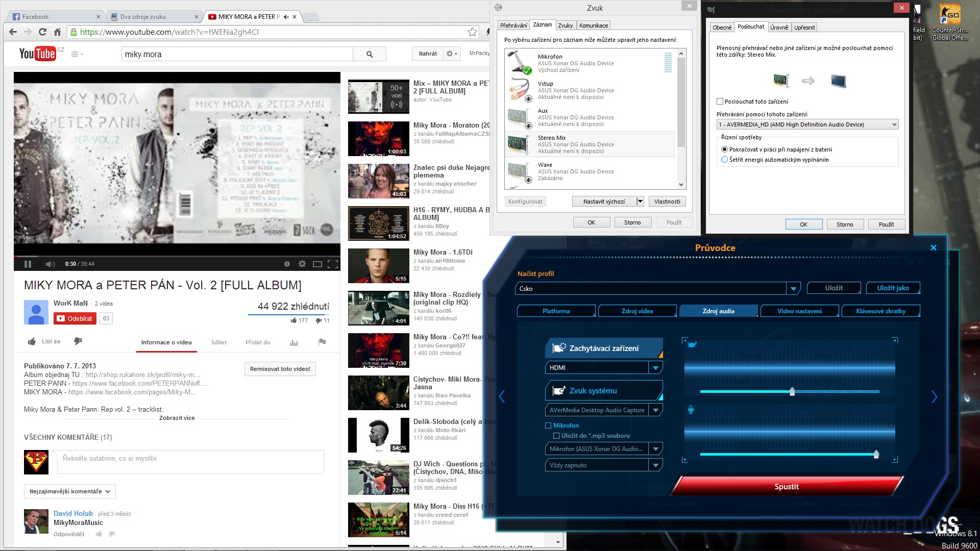Open Upřesnit tab in Stereo Mix properties
980x551 pixels.
804,28
